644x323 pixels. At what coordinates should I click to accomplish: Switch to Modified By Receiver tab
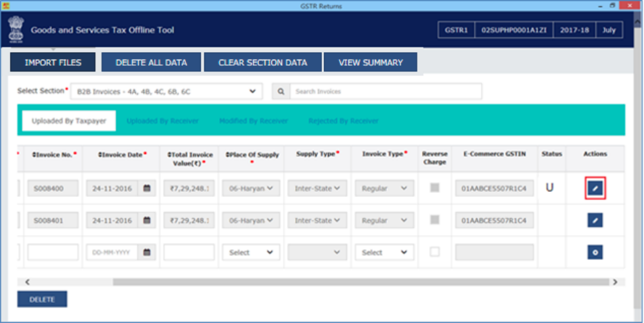coord(254,121)
